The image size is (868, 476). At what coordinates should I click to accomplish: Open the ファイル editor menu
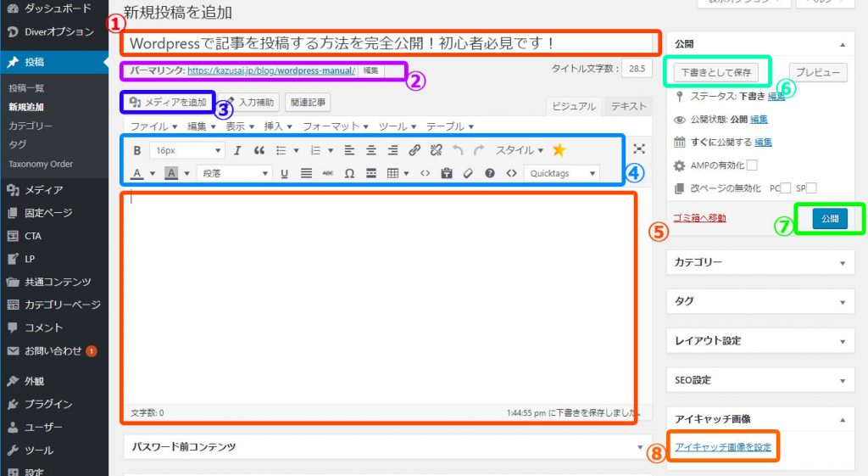[x=153, y=126]
